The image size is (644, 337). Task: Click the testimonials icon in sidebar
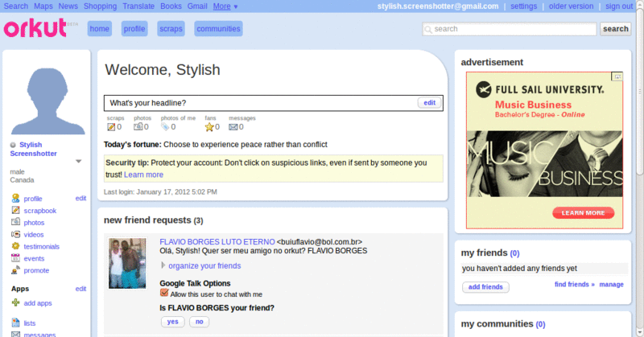[15, 246]
